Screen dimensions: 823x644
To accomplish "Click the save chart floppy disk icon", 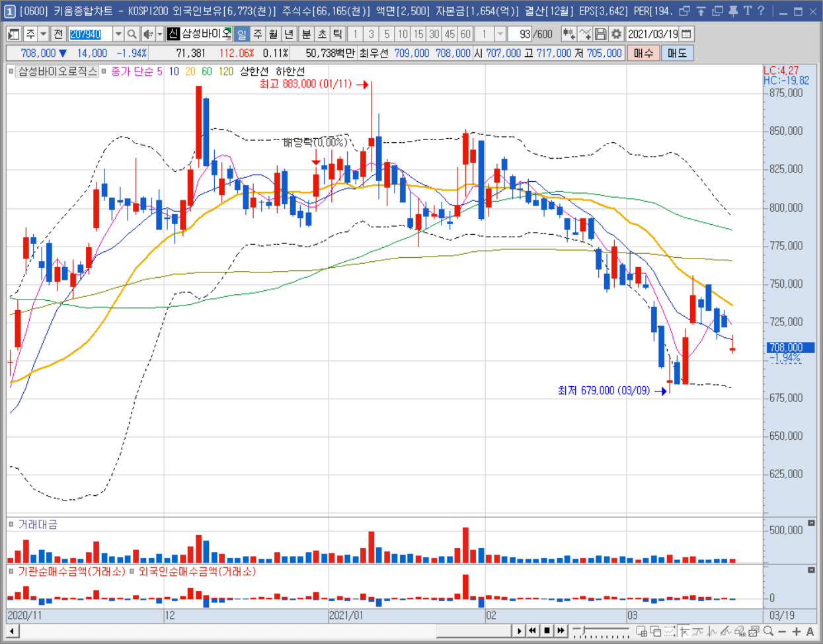I will point(601,34).
